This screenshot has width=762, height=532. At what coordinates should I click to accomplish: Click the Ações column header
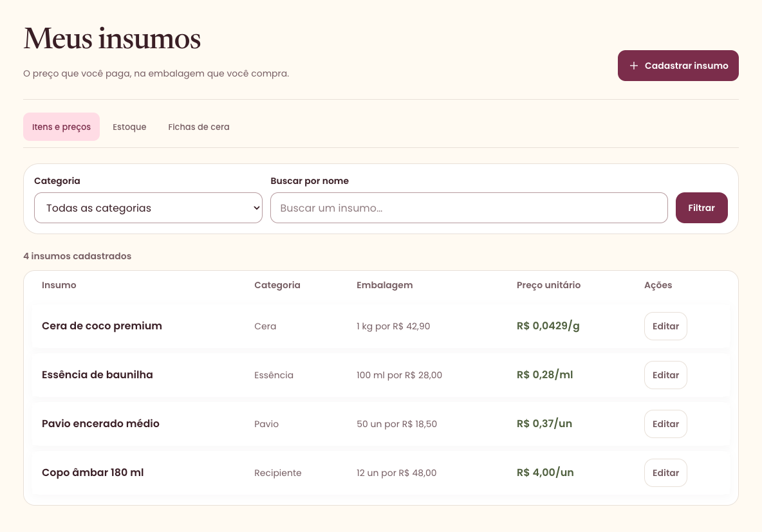tap(658, 285)
